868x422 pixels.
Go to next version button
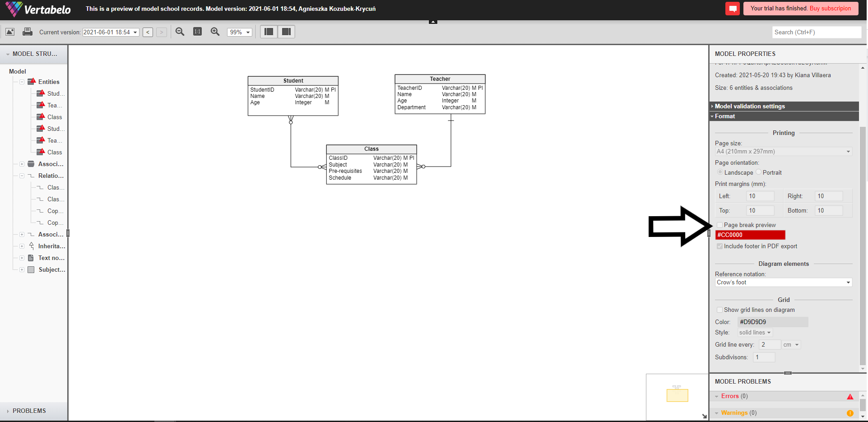(161, 32)
